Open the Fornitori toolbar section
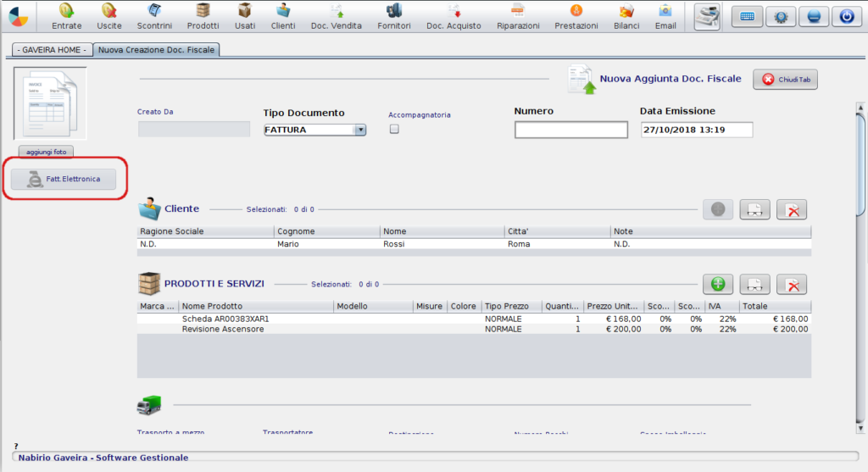Image resolution: width=868 pixels, height=472 pixels. [x=393, y=16]
